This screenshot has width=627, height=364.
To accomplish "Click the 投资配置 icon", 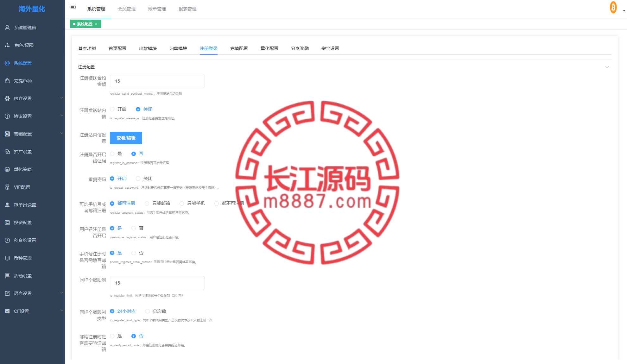I will pyautogui.click(x=7, y=223).
